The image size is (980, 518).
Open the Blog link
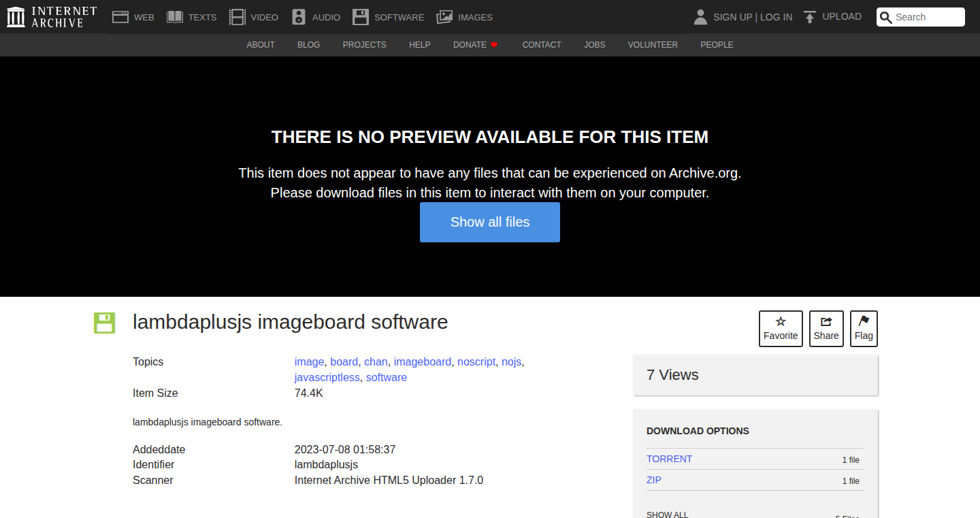308,45
